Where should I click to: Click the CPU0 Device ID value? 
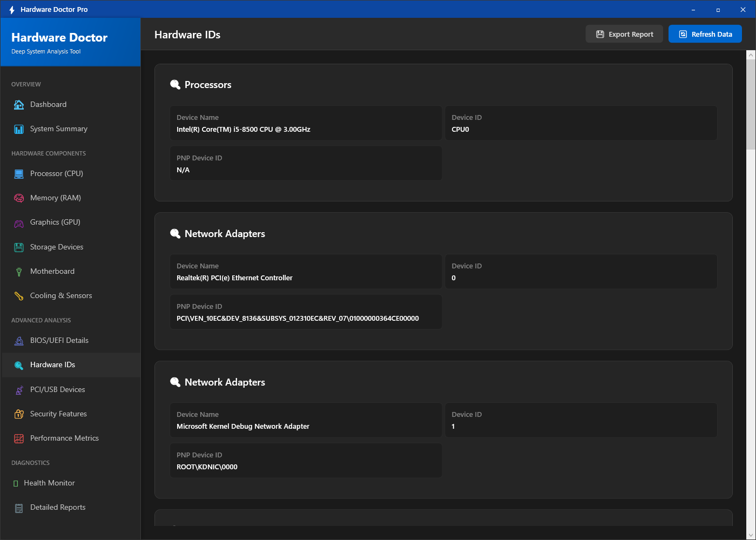click(461, 130)
